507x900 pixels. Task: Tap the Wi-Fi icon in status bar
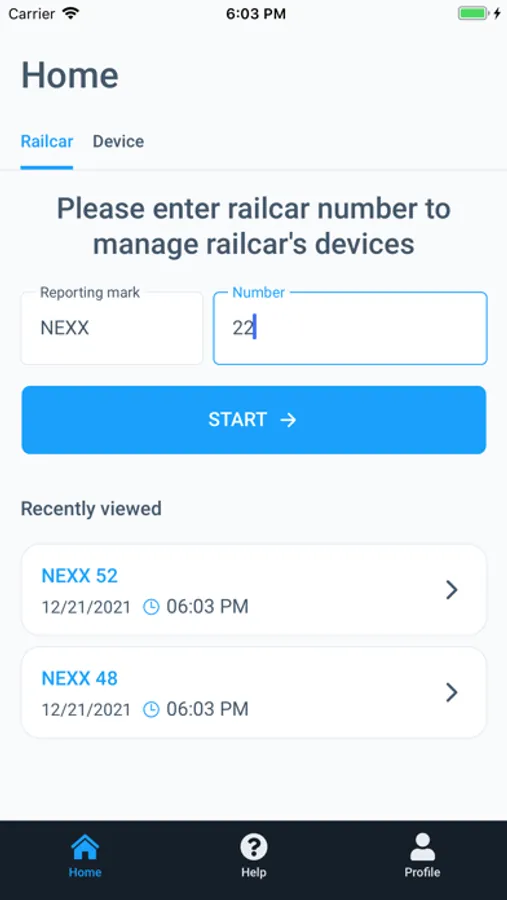pos(71,14)
